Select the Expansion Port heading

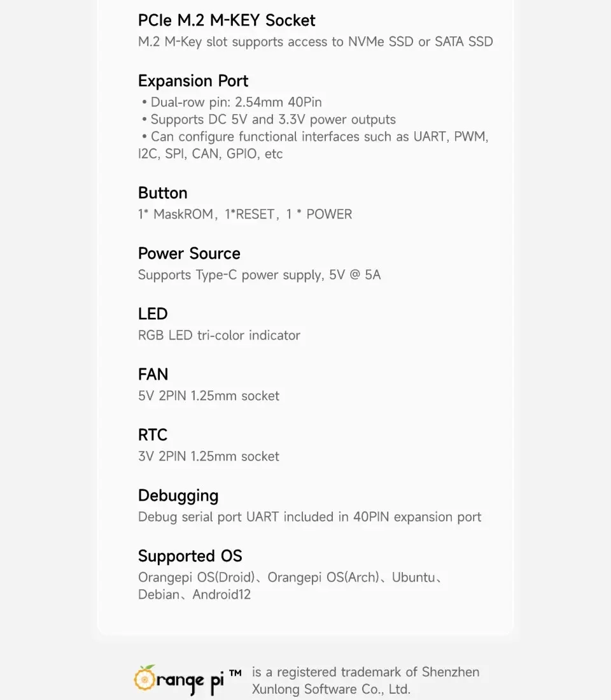click(193, 81)
